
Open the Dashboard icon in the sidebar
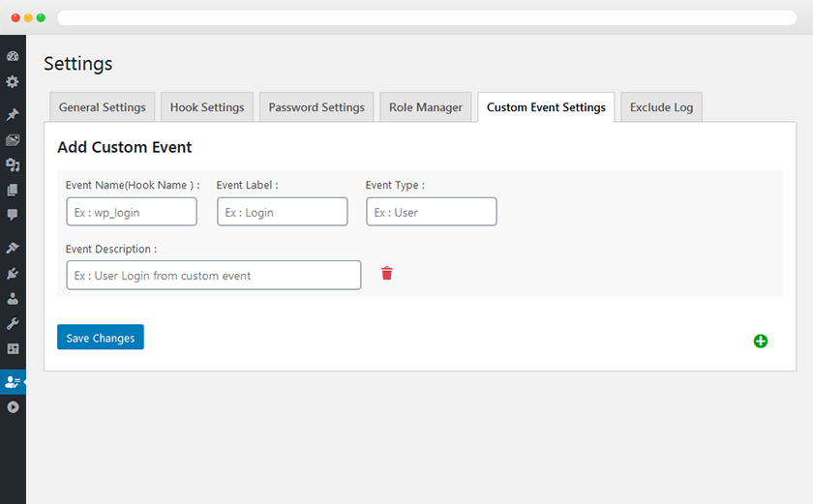click(13, 57)
